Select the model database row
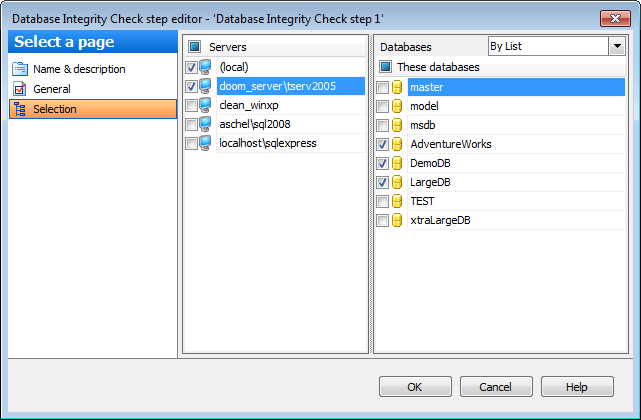Viewport: 641px width, 420px height. (x=500, y=106)
